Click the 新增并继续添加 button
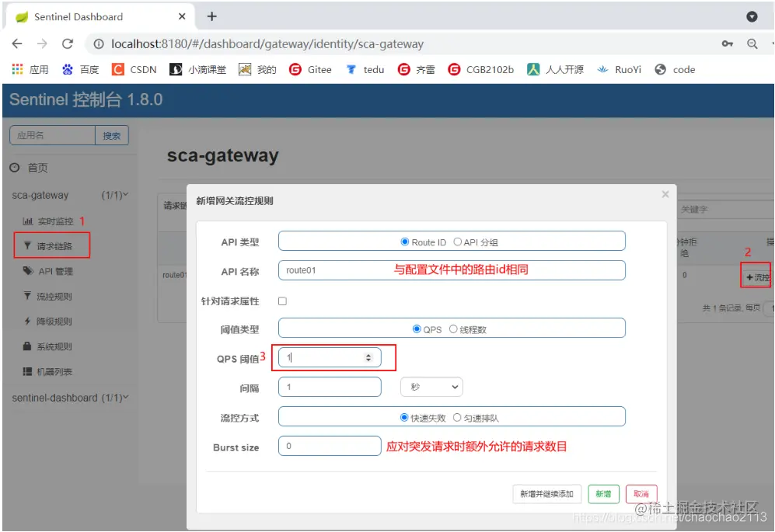Screen dimensions: 775x532 pos(546,494)
